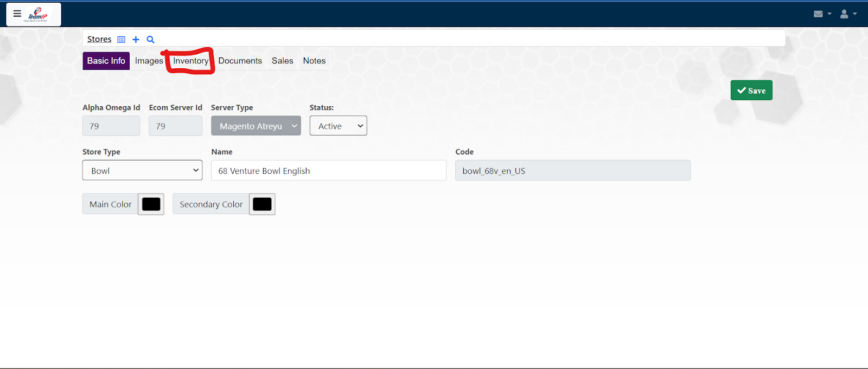Go to the Inventory tab
Screen dimensions: 868x369
pos(190,61)
